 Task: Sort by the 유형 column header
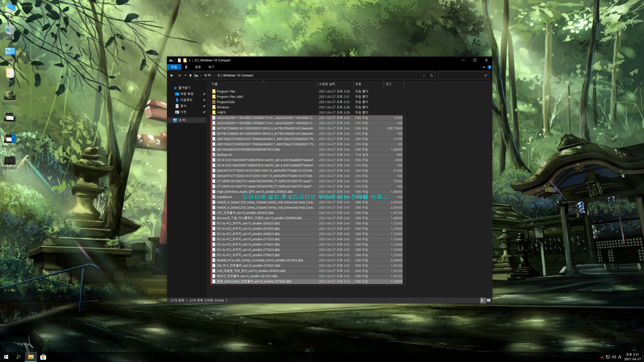368,84
